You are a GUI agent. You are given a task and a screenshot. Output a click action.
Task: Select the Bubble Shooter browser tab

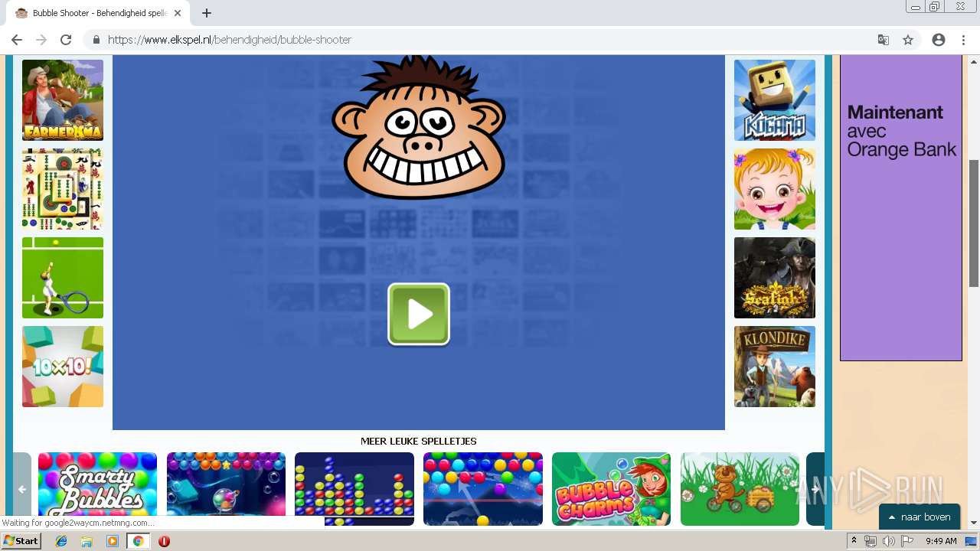(x=98, y=13)
